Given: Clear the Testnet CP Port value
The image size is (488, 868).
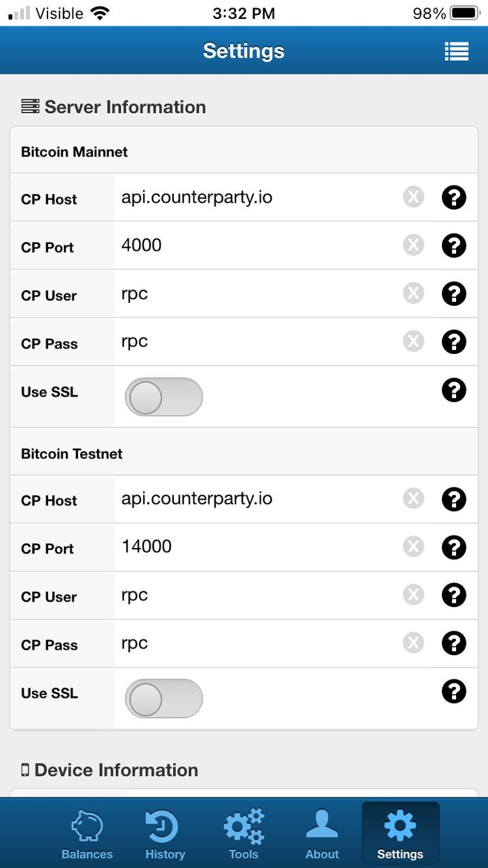Looking at the screenshot, I should (x=413, y=547).
